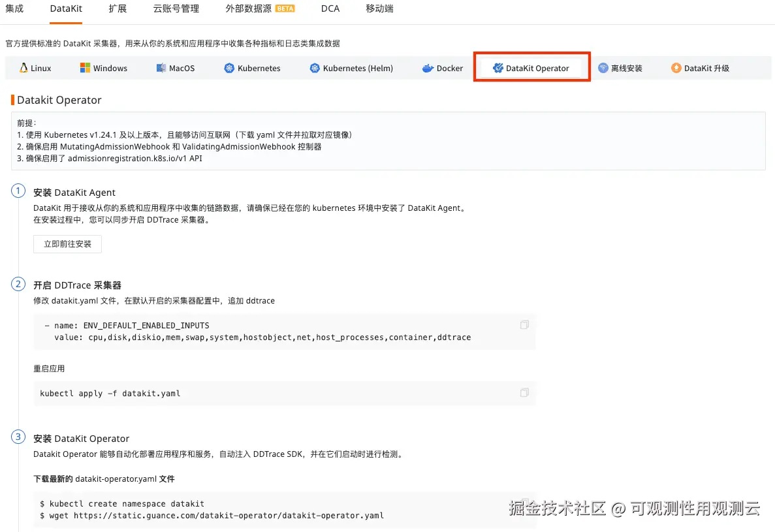Open the 外部数据源 BETA tab

tap(260, 8)
